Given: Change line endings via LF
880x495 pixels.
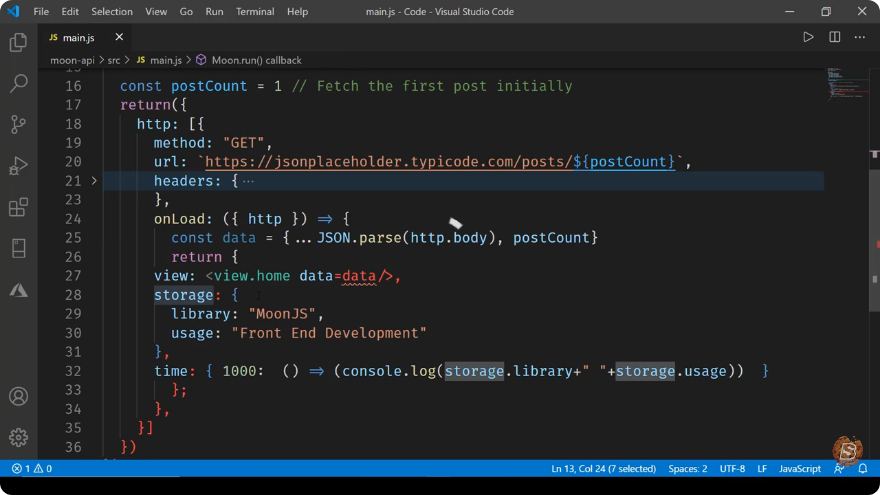Looking at the screenshot, I should 762,468.
